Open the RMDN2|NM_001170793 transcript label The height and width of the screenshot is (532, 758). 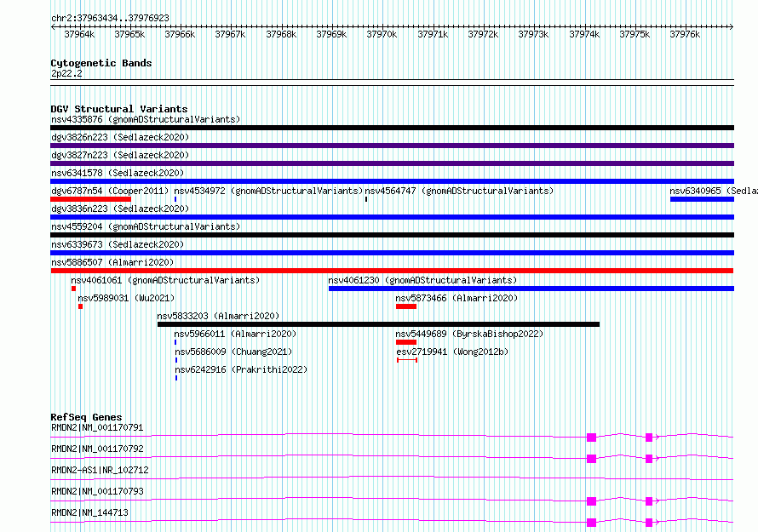pos(97,491)
